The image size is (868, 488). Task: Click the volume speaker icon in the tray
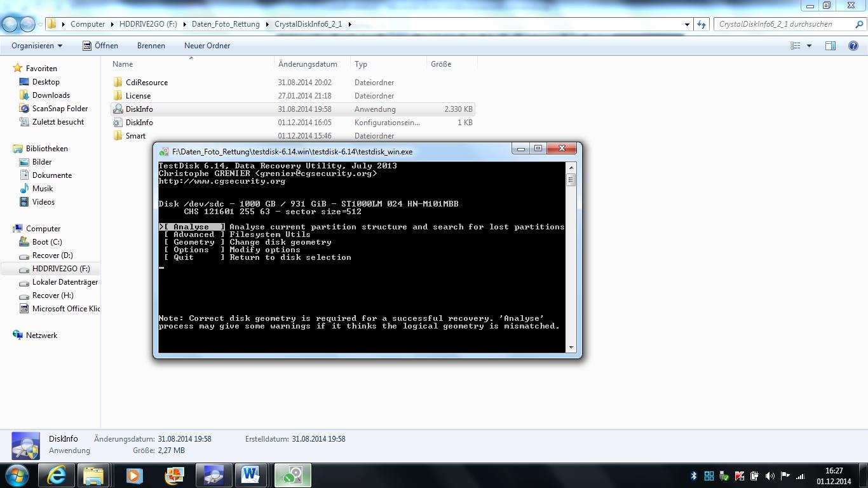[770, 475]
